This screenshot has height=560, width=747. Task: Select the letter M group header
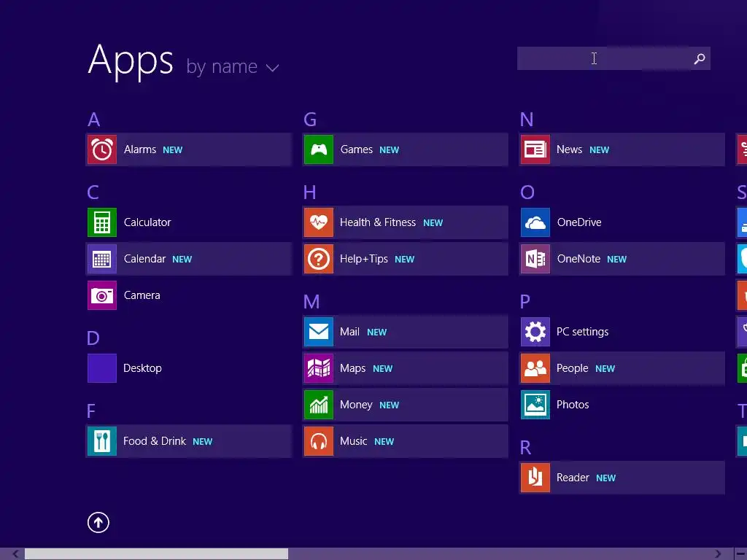pyautogui.click(x=311, y=302)
